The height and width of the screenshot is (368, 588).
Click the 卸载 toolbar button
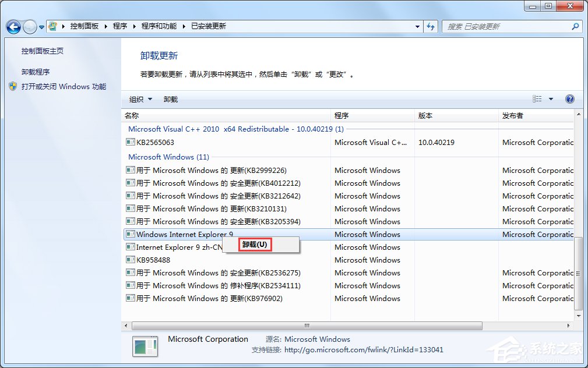170,99
